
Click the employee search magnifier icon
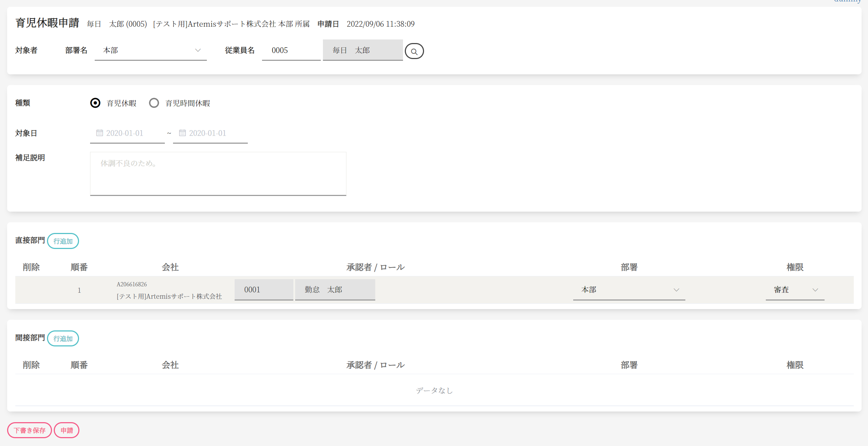pos(414,51)
